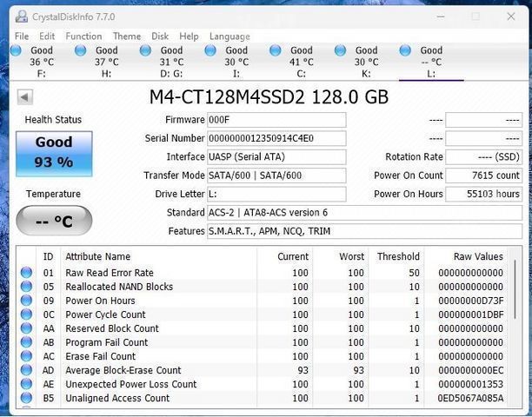Click the -- °C temperature button
Image resolution: width=532 pixels, height=417 pixels.
[x=54, y=221]
